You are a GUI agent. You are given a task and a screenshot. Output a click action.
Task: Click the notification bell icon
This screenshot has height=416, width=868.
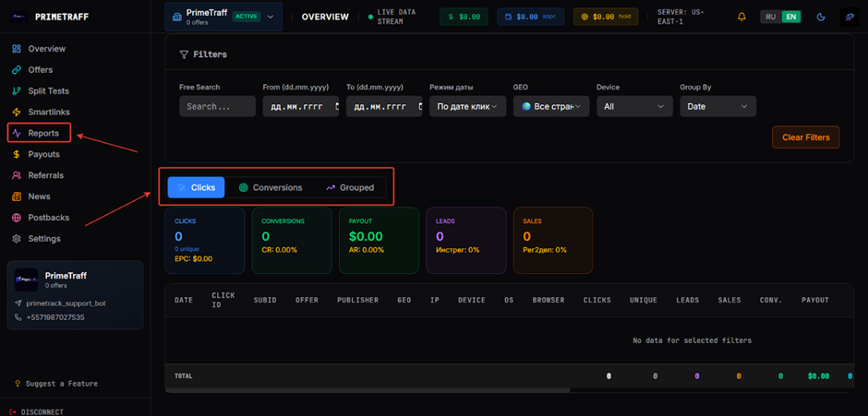741,17
